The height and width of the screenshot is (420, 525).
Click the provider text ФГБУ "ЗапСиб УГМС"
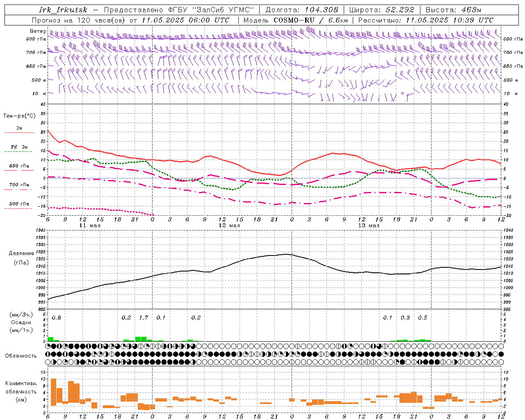(211, 10)
